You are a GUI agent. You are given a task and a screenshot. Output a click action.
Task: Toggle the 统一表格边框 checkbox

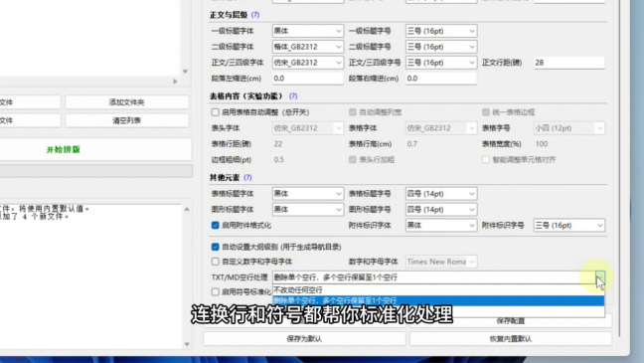[x=486, y=112]
